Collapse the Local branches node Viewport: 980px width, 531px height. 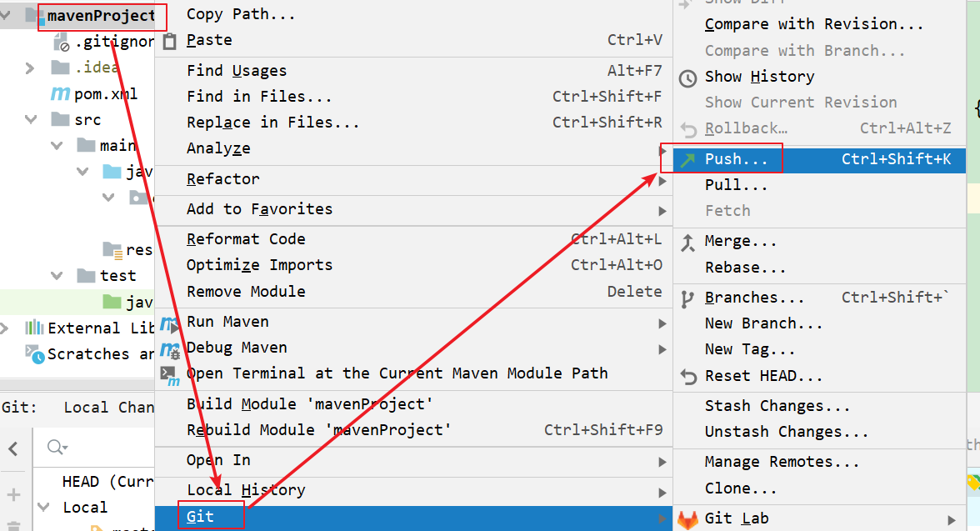pyautogui.click(x=43, y=508)
